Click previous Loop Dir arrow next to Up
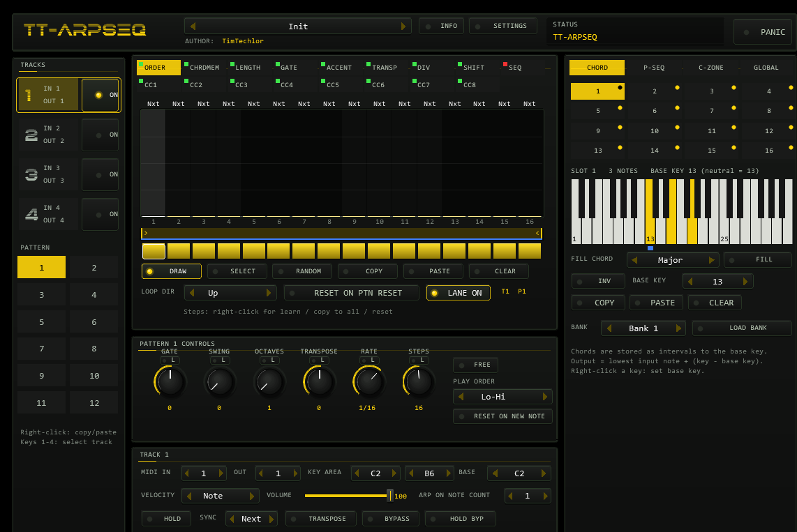The height and width of the screenshot is (532, 797). click(192, 293)
